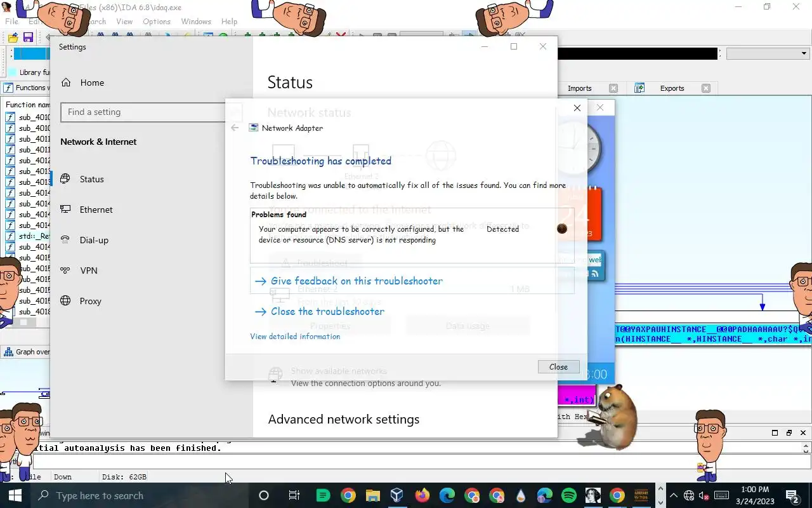The height and width of the screenshot is (508, 812).
Task: Open Spotify from the taskbar
Action: [x=569, y=495]
